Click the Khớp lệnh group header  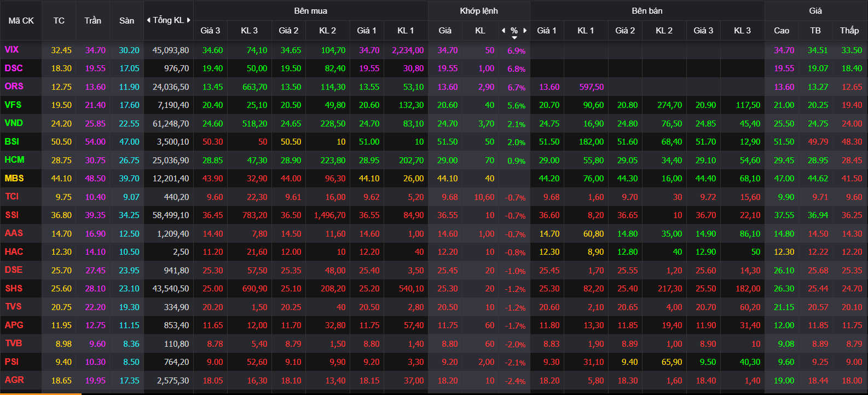479,11
